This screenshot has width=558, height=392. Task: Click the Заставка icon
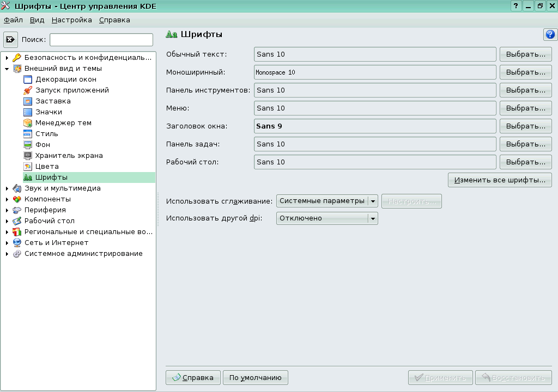pos(28,101)
